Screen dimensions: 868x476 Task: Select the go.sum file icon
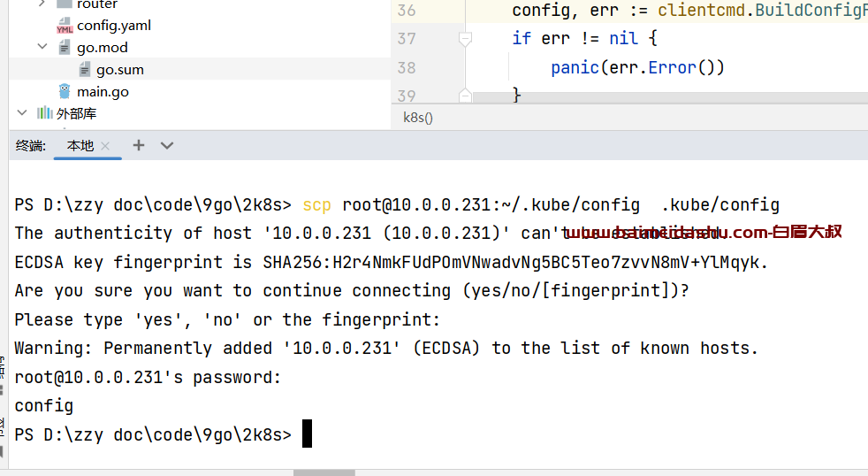click(84, 69)
